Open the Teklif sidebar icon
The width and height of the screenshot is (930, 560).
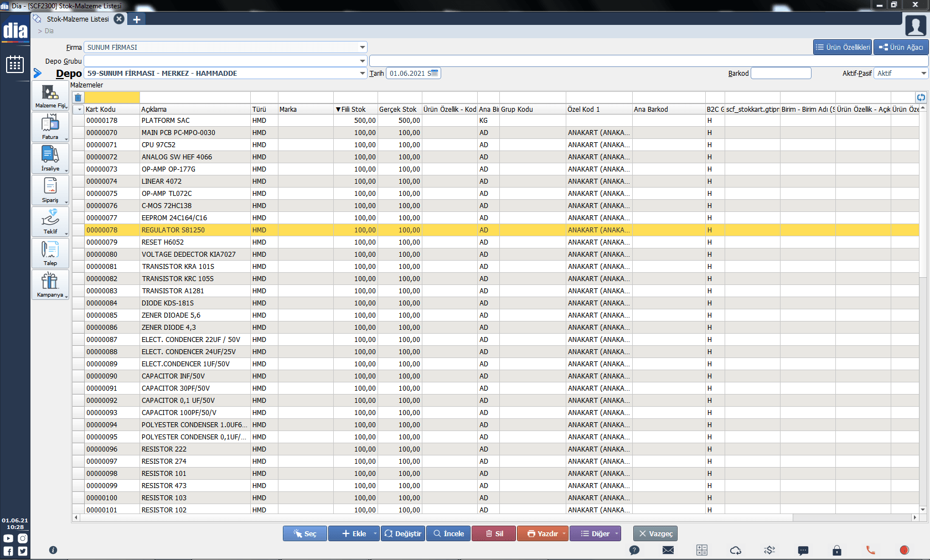coord(50,222)
